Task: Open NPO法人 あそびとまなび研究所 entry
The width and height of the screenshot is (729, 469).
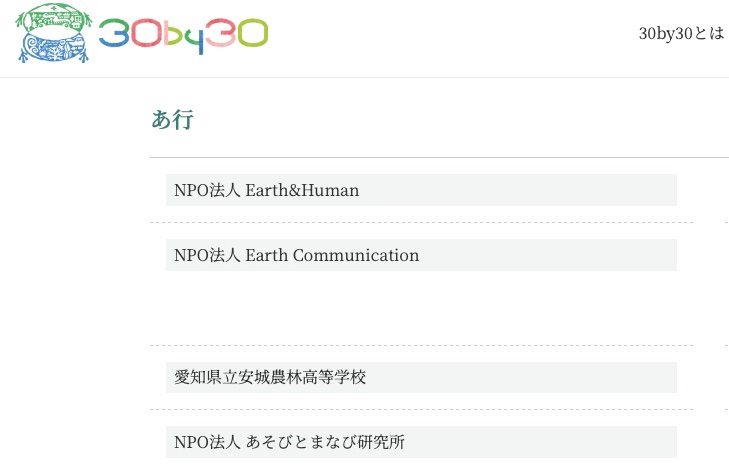Action: (288, 442)
